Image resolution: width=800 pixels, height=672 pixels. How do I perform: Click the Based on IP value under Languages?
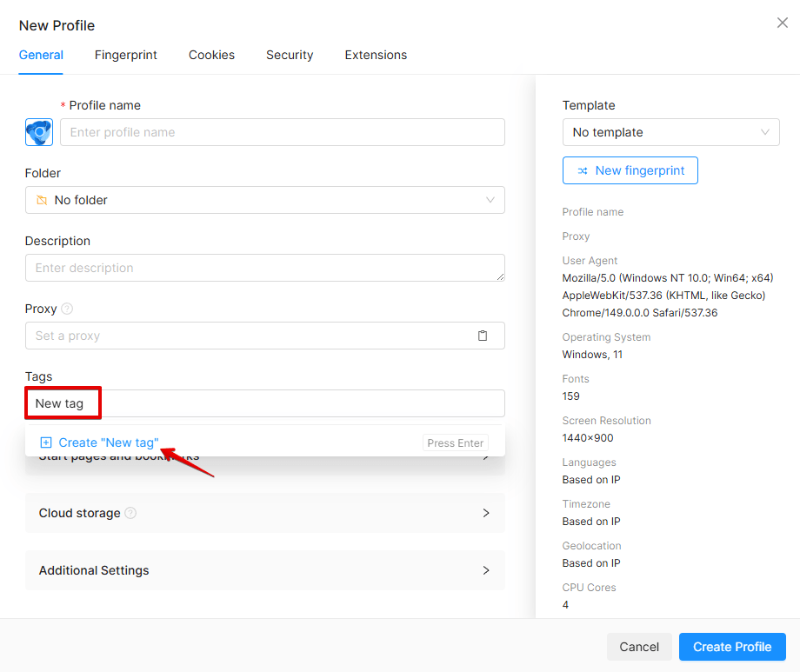pyautogui.click(x=591, y=480)
